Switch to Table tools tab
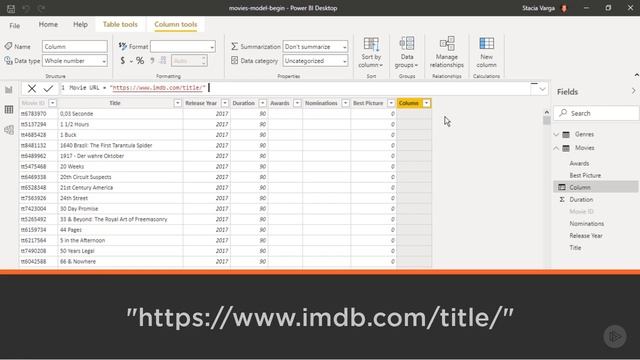This screenshot has width=640, height=360. [120, 24]
